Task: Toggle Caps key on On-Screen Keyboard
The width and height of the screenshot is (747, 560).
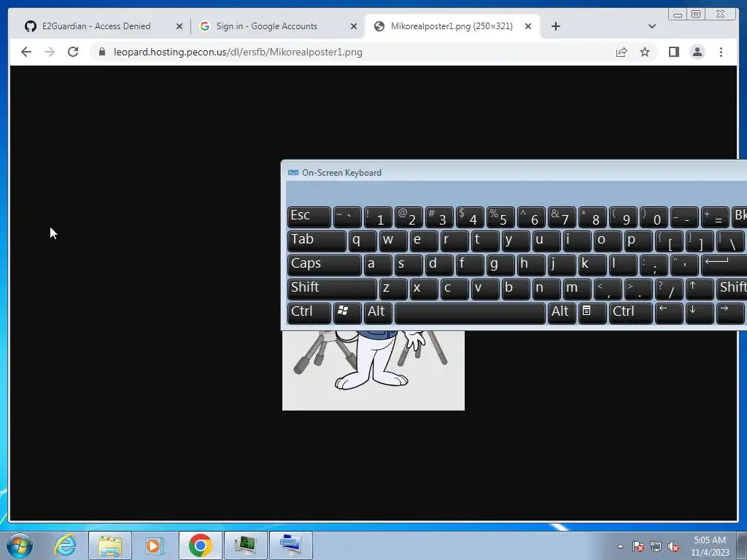Action: pyautogui.click(x=325, y=265)
